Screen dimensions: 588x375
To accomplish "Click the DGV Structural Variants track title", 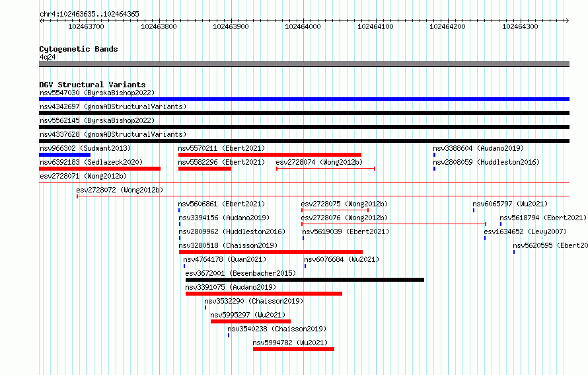I will [92, 85].
